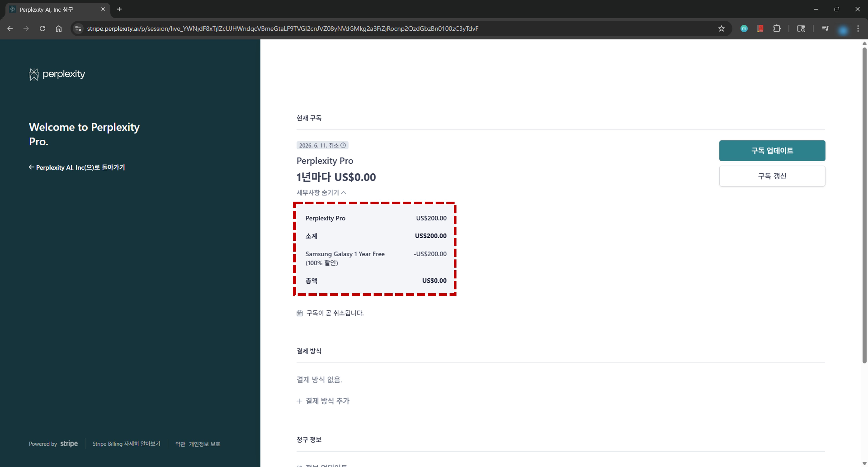Open the Chrome extensions puzzle icon
This screenshot has height=467, width=868.
coord(777,29)
